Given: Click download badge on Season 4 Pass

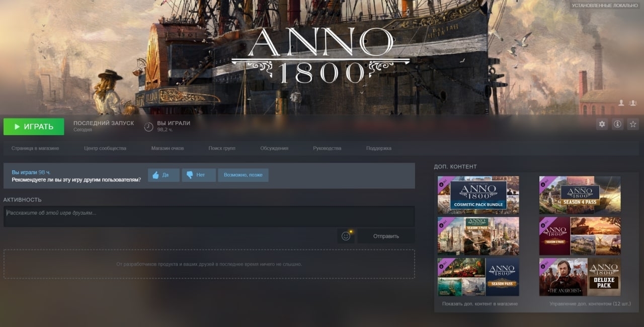Looking at the screenshot, I should 543,184.
